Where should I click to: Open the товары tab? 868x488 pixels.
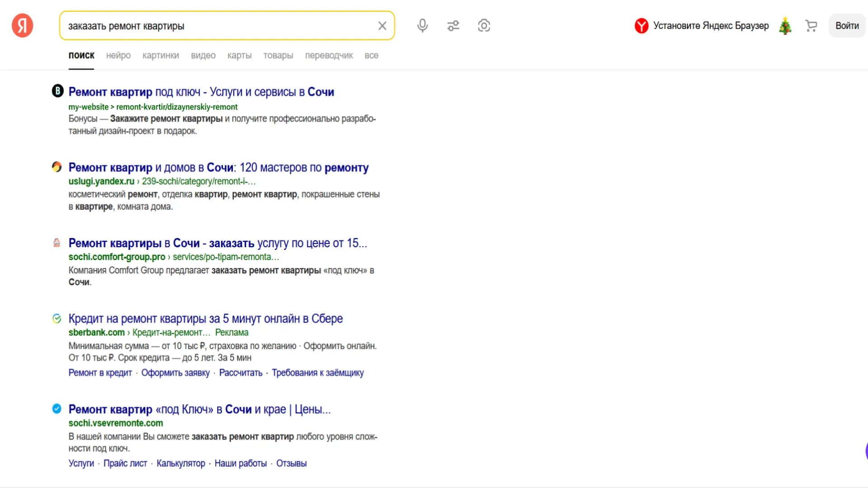(x=278, y=56)
